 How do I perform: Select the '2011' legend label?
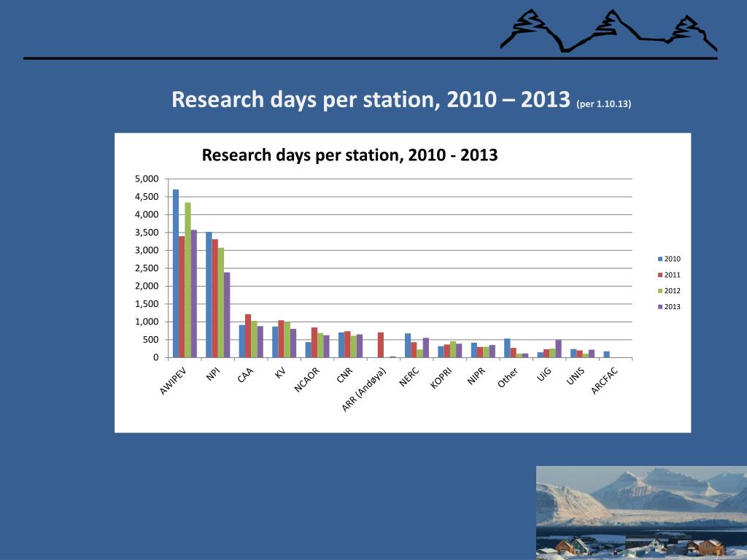pyautogui.click(x=672, y=275)
